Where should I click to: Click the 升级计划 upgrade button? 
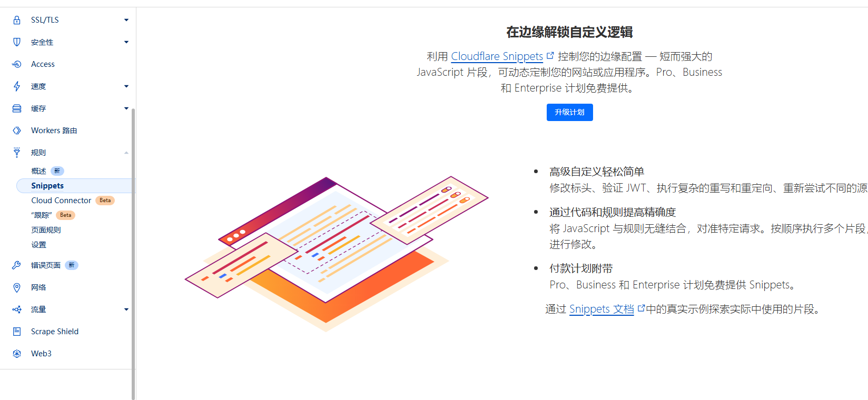569,112
